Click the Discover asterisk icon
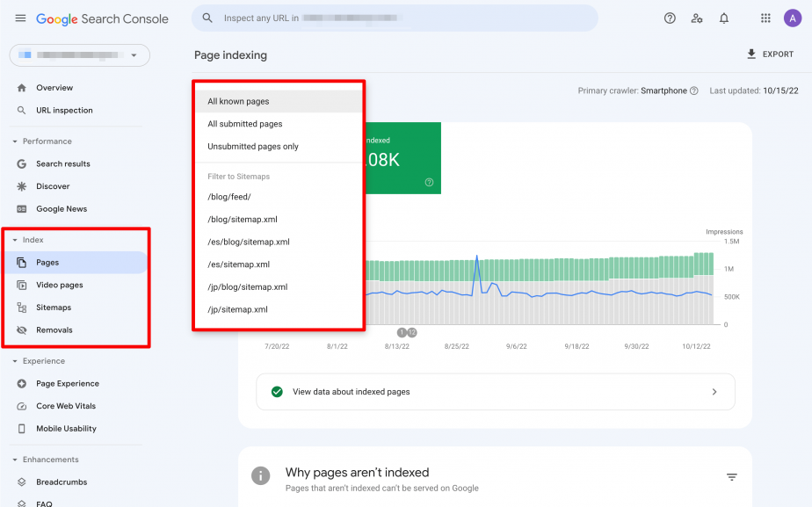 pyautogui.click(x=21, y=186)
